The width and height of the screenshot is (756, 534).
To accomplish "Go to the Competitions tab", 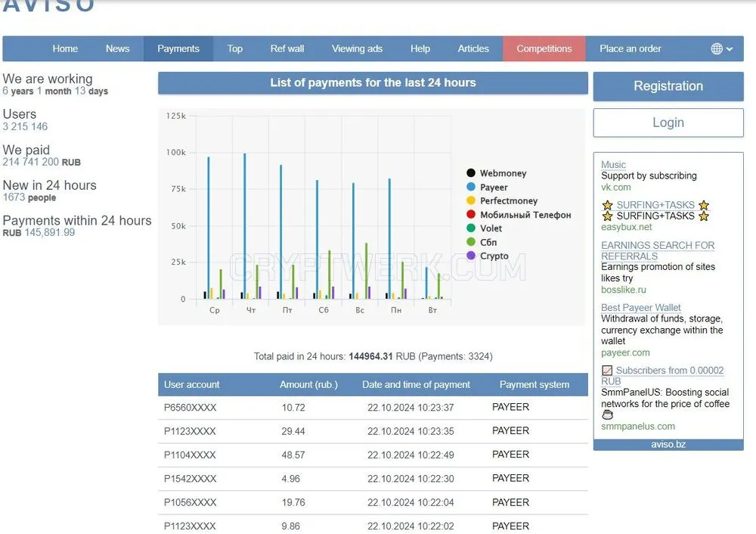I will (544, 48).
